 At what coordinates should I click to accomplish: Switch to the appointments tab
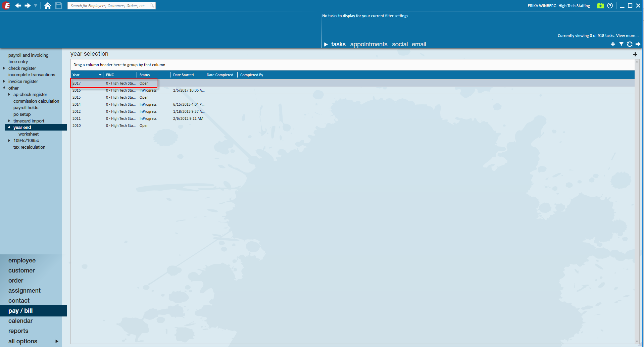[x=369, y=44]
